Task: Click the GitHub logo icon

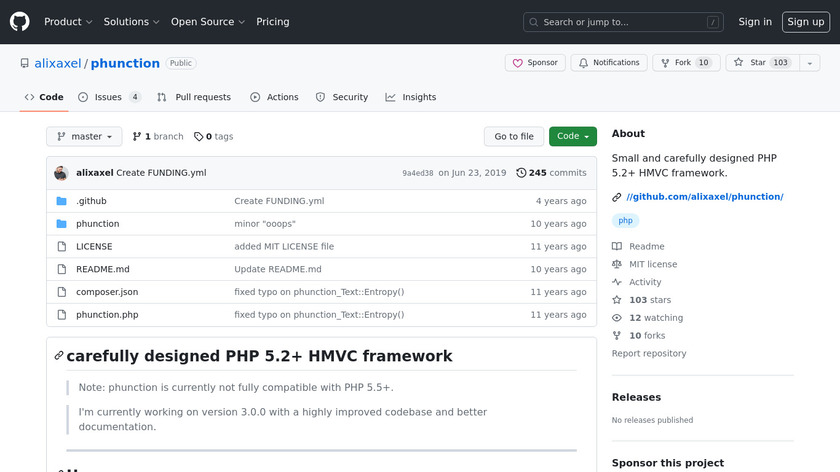Action: pyautogui.click(x=20, y=21)
